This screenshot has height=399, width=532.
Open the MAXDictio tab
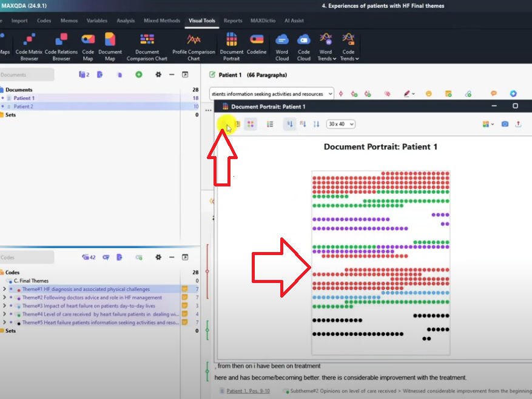263,21
